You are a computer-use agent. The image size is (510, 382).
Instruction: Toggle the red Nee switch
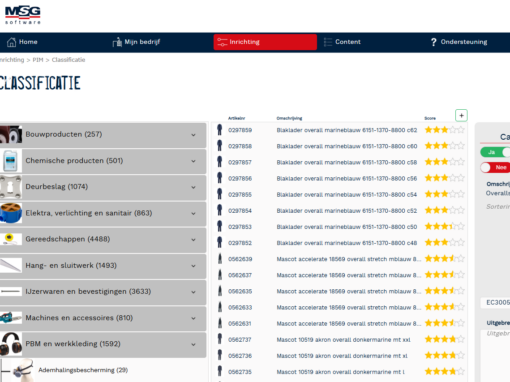point(495,167)
